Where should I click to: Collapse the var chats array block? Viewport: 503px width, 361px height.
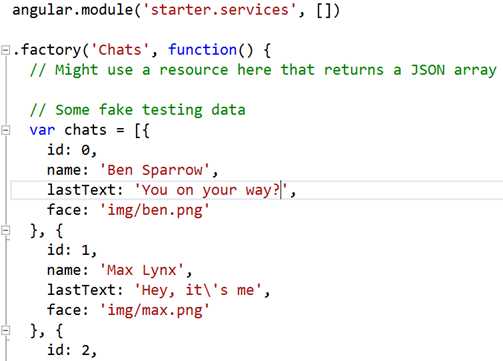coord(5,130)
